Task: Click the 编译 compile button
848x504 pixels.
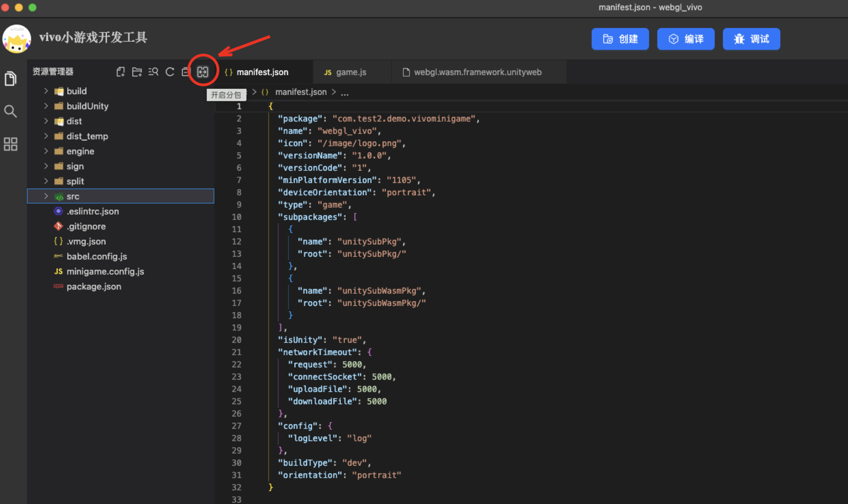Action: point(686,39)
